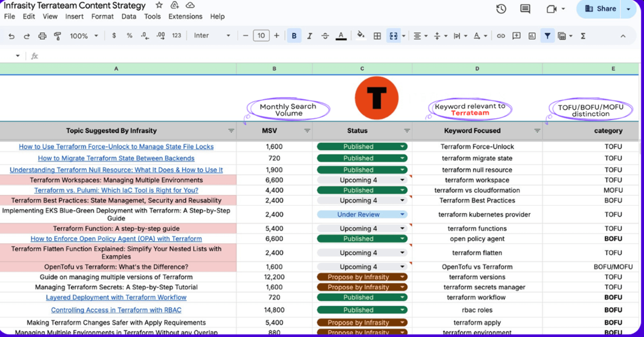
Task: Toggle strikethrough formatting
Action: click(x=325, y=36)
